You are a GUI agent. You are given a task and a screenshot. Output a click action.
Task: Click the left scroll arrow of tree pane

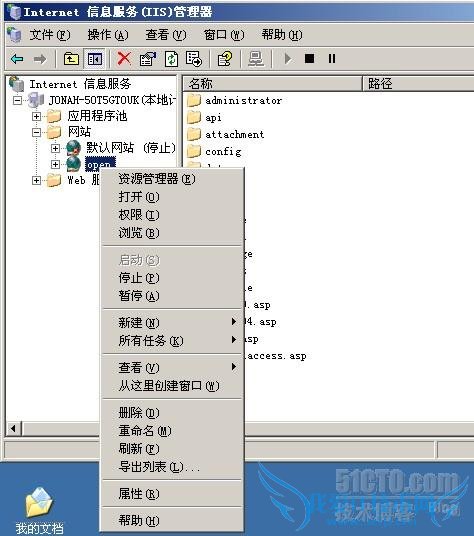click(14, 428)
